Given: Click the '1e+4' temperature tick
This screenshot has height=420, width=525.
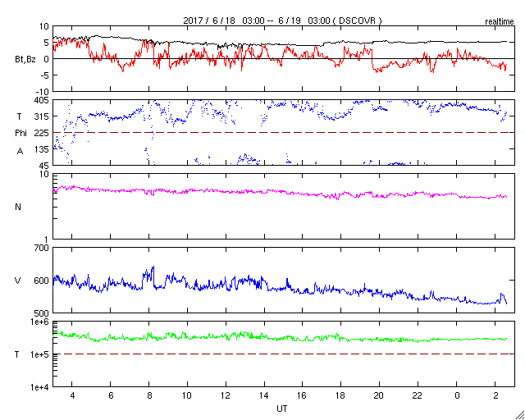Looking at the screenshot, I should (40, 387).
